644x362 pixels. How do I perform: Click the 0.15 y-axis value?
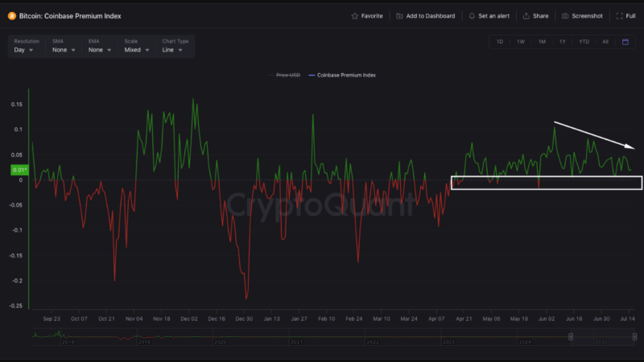[17, 105]
